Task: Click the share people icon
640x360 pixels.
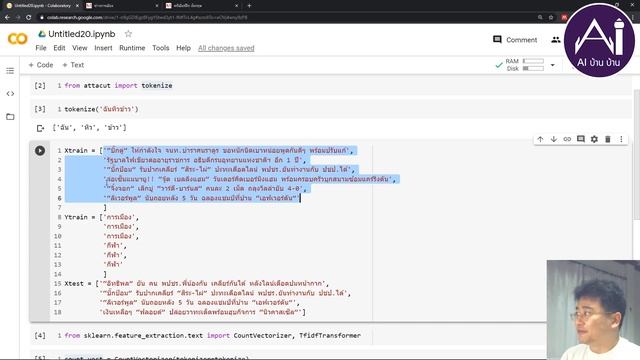Action: 556,40
